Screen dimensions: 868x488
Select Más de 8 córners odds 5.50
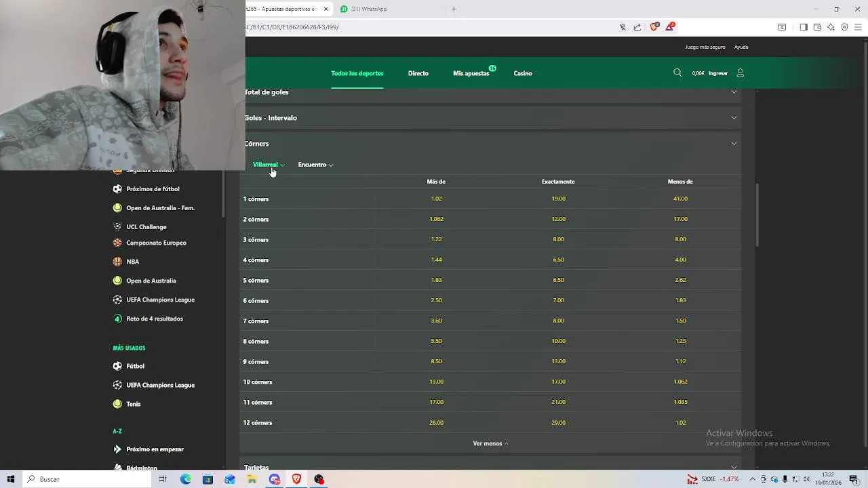point(436,341)
